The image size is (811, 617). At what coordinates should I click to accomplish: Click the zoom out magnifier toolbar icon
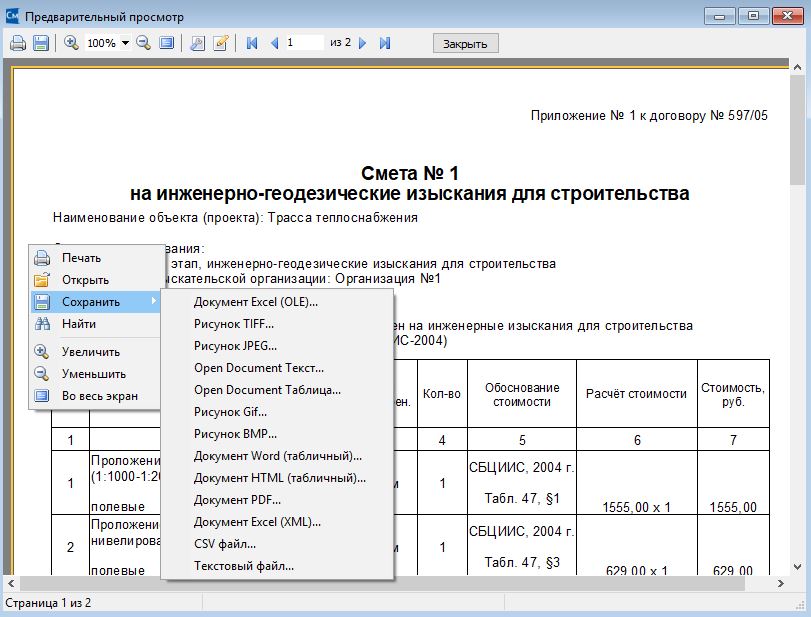coord(143,43)
